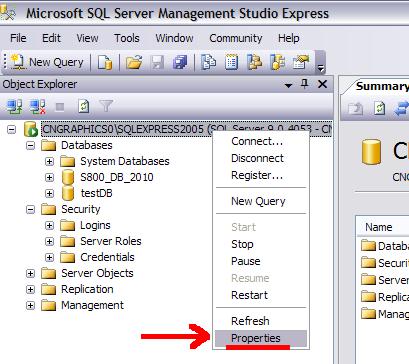Viewport: 409px width, 364px height.
Task: Expand the Replication node
Action: coord(30,289)
